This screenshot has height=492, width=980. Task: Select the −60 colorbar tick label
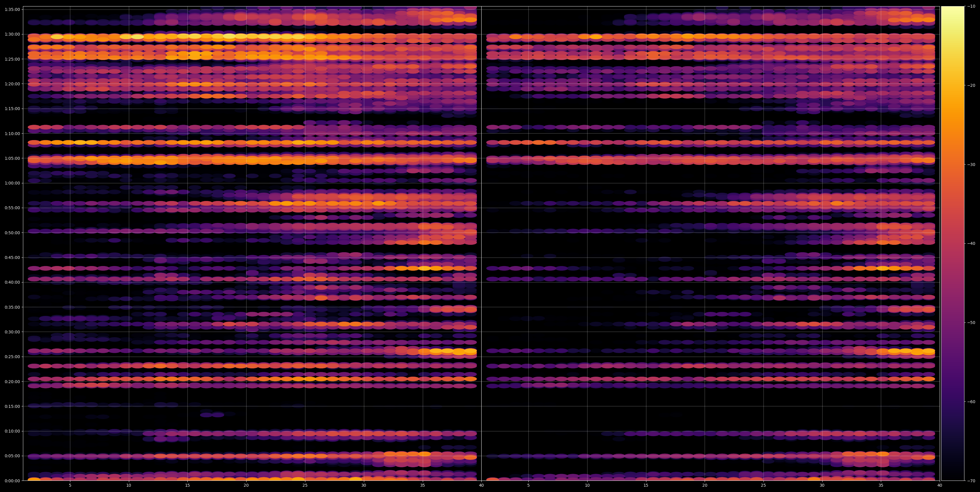click(x=971, y=402)
